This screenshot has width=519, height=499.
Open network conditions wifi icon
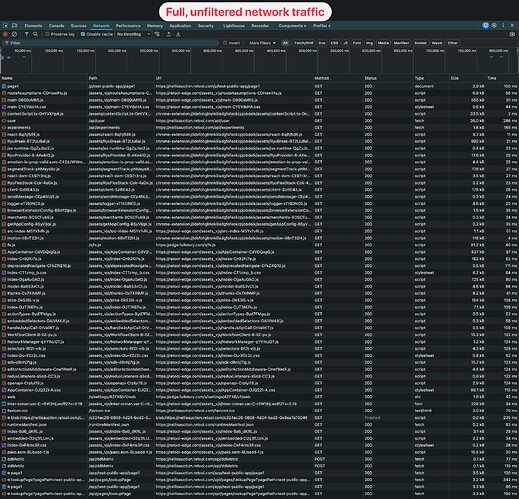pos(157,34)
